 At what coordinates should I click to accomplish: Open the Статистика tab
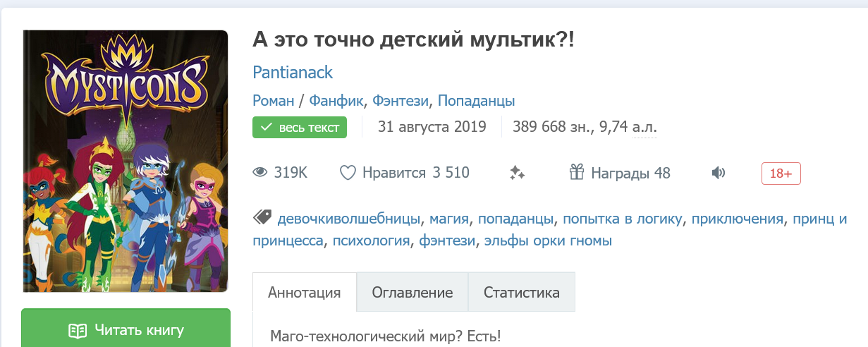pos(521,293)
